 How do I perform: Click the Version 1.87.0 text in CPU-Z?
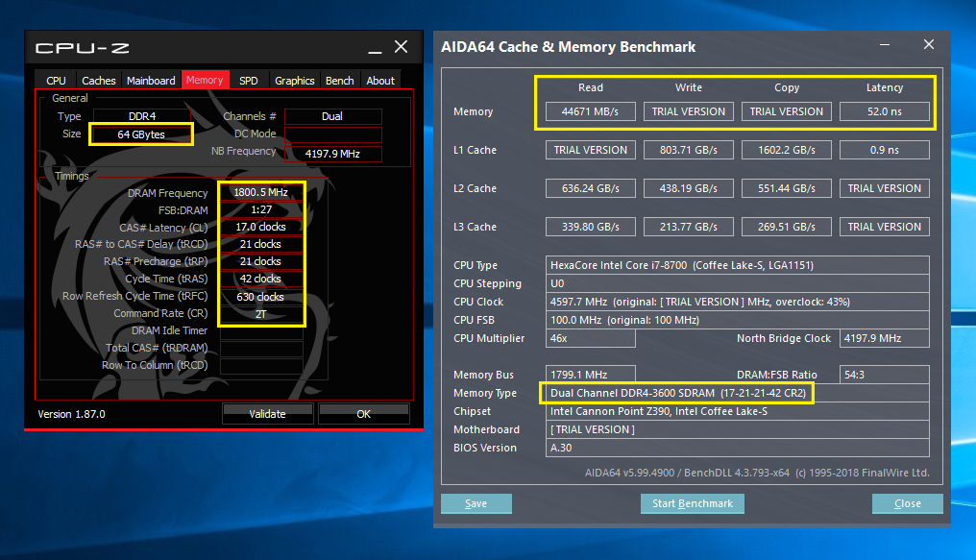point(72,414)
